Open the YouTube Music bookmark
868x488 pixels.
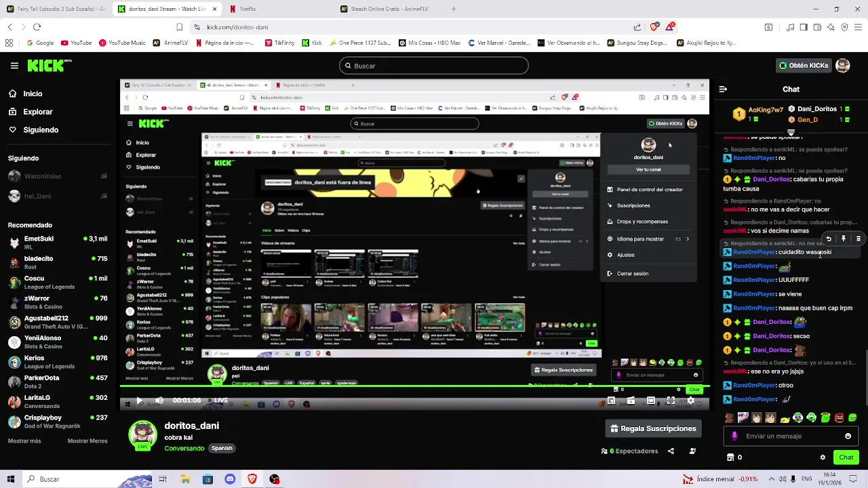[122, 43]
